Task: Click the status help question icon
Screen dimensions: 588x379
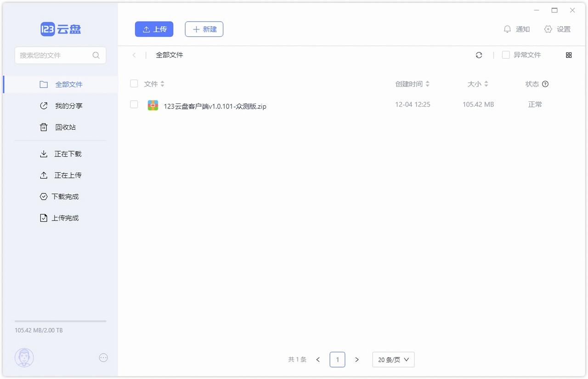Action: pos(545,84)
